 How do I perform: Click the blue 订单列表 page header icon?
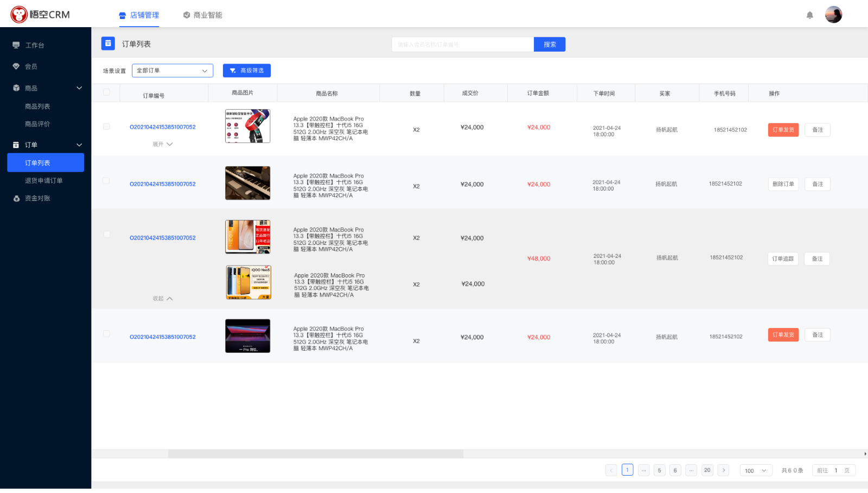point(108,43)
